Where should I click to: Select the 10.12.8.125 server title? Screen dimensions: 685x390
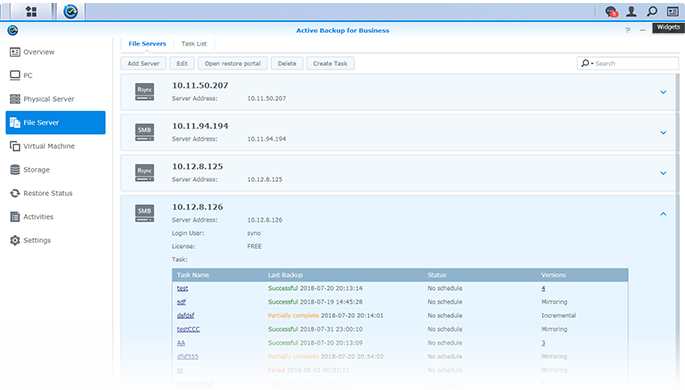click(197, 166)
